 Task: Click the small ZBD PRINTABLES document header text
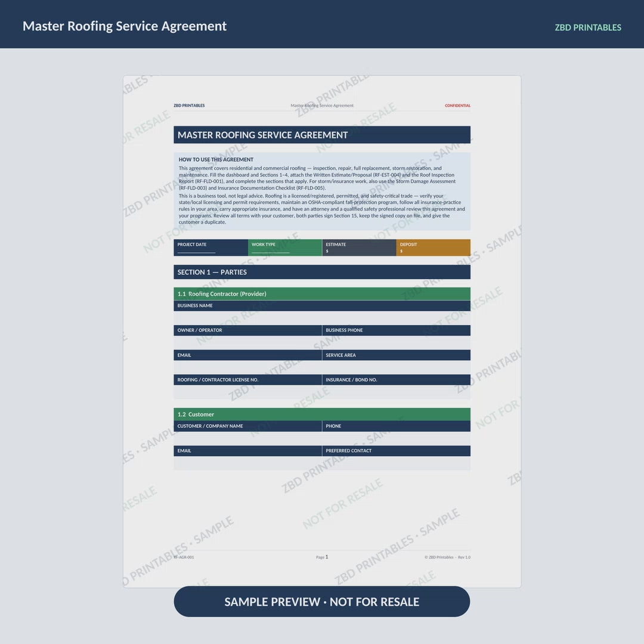click(x=189, y=106)
